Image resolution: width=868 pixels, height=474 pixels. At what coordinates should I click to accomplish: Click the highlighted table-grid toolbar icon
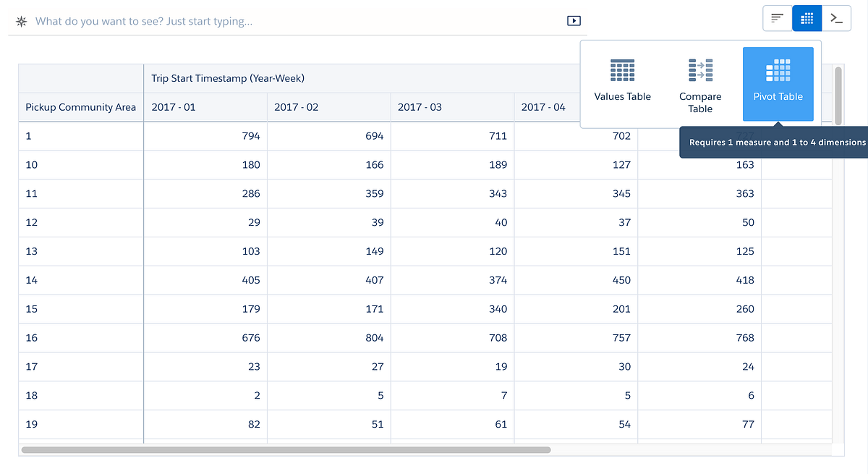807,18
